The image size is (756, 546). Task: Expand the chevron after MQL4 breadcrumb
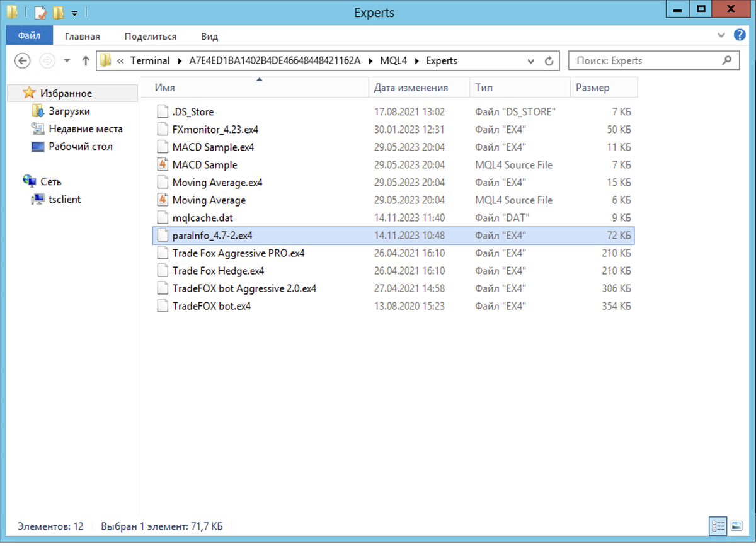418,61
